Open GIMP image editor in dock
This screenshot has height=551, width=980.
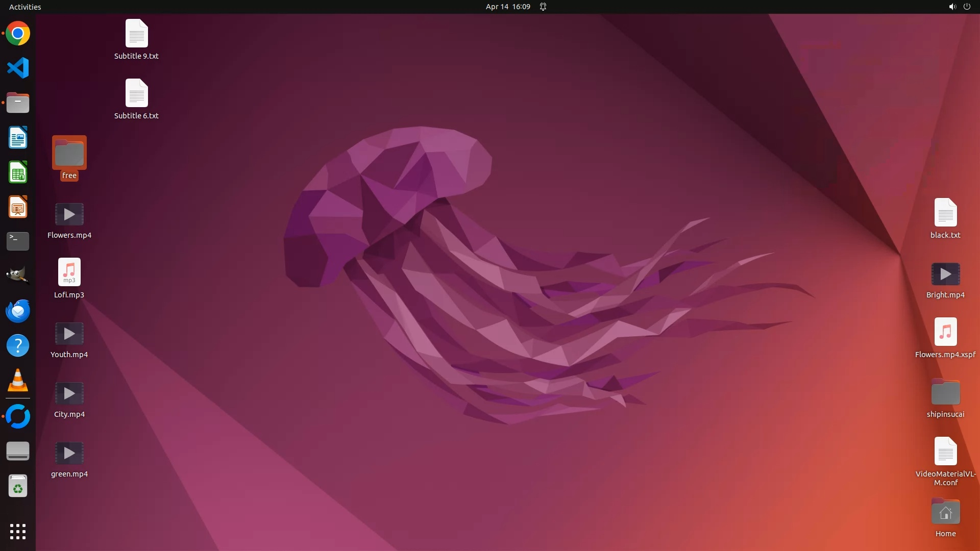[18, 275]
